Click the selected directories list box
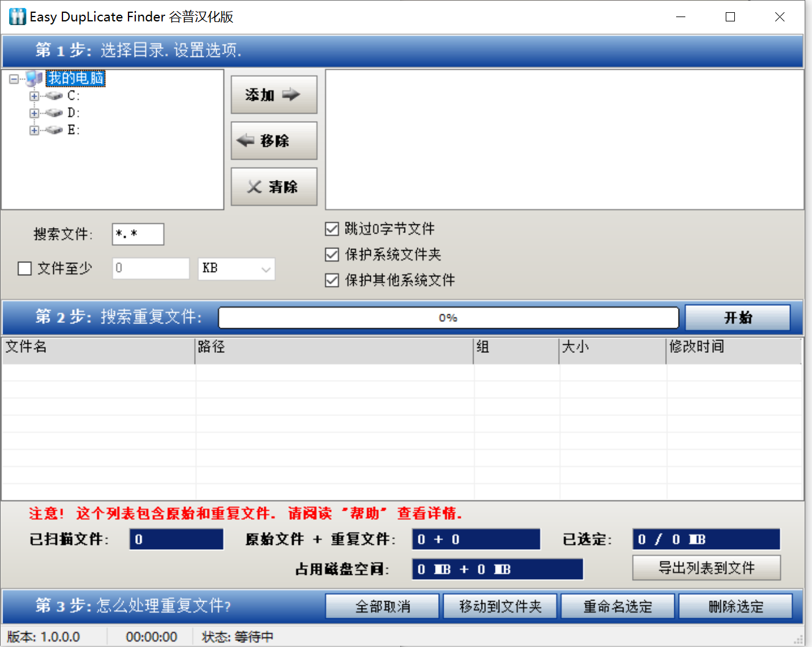Viewport: 812px width, 647px height. click(564, 139)
